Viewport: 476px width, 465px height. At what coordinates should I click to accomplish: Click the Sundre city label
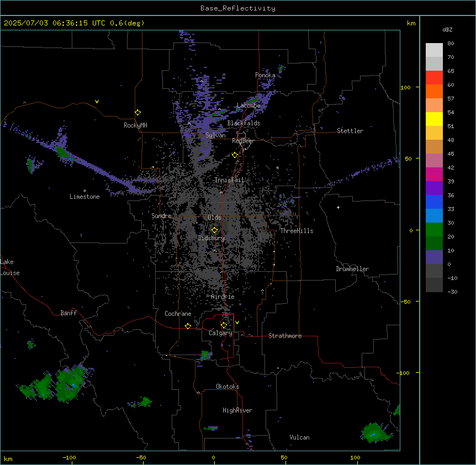coord(161,216)
